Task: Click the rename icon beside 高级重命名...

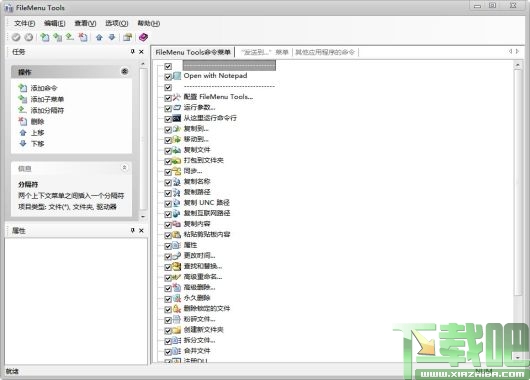Action: 177,277
